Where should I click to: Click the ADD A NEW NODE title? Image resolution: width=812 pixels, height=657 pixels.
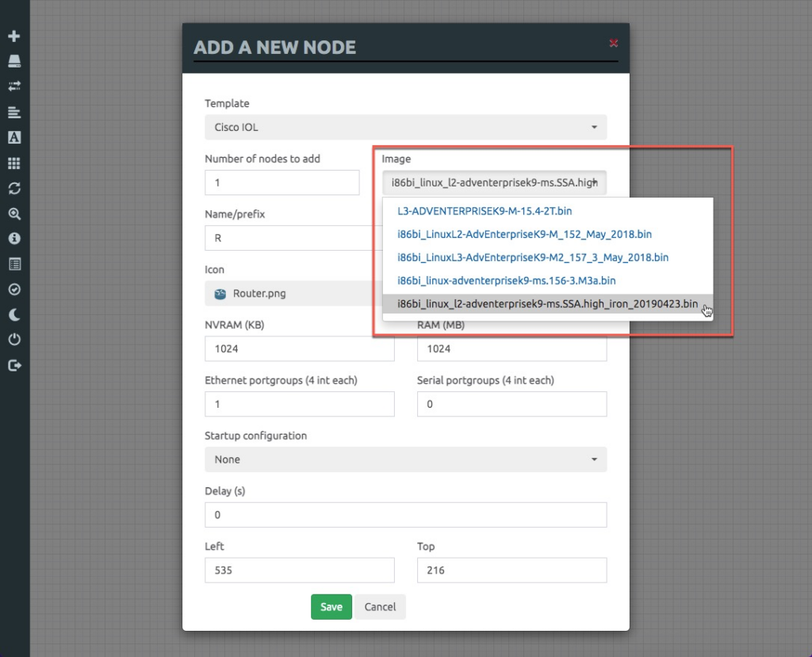coord(275,48)
